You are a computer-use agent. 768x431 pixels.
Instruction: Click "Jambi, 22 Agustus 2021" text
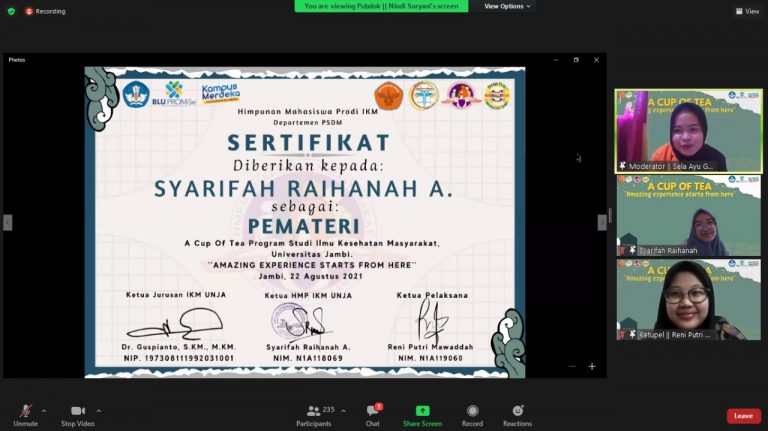(x=311, y=276)
